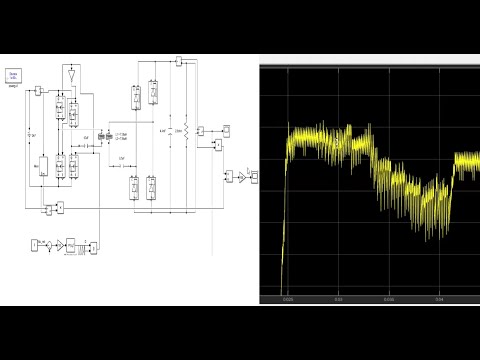Select the left coupled inductor coil

101,136
